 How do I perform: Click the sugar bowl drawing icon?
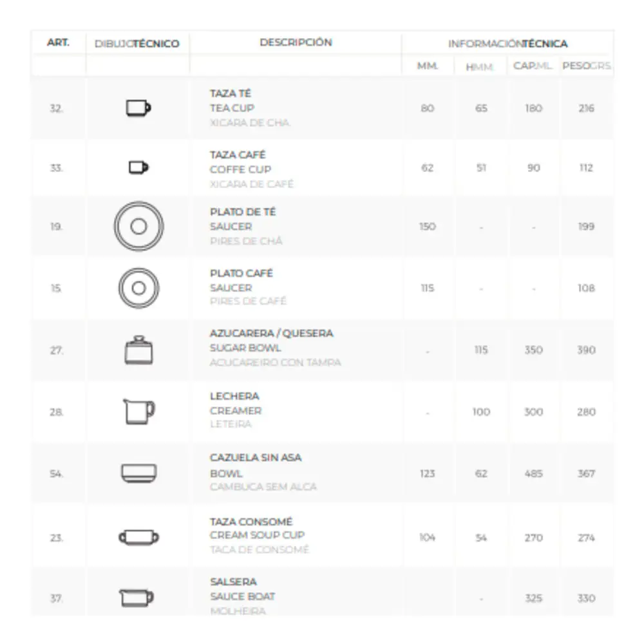click(x=138, y=350)
